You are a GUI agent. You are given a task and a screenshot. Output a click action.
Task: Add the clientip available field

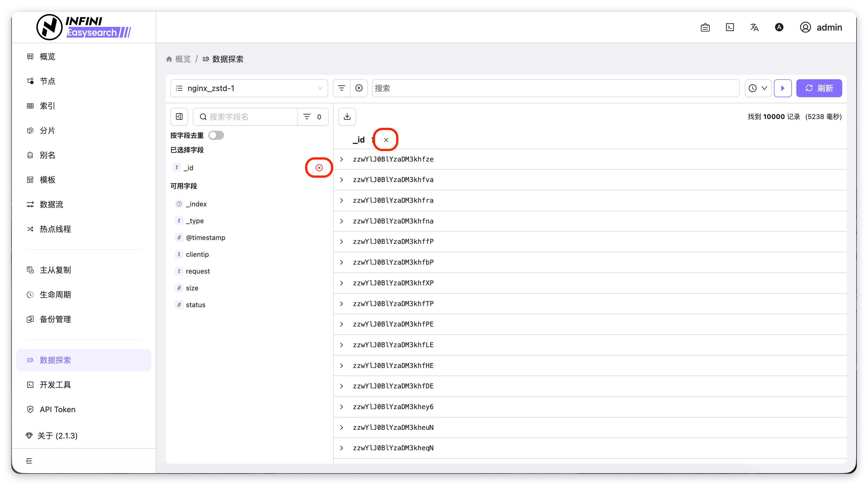[197, 255]
